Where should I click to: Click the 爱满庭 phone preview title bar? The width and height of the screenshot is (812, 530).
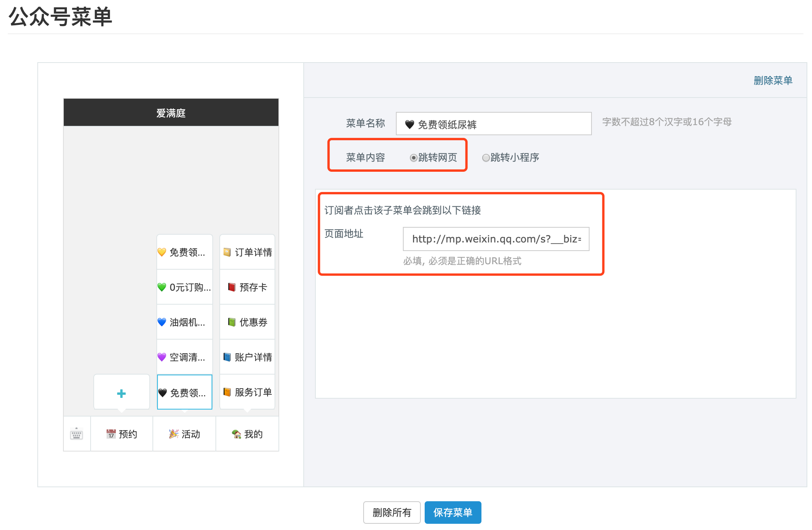tap(171, 113)
